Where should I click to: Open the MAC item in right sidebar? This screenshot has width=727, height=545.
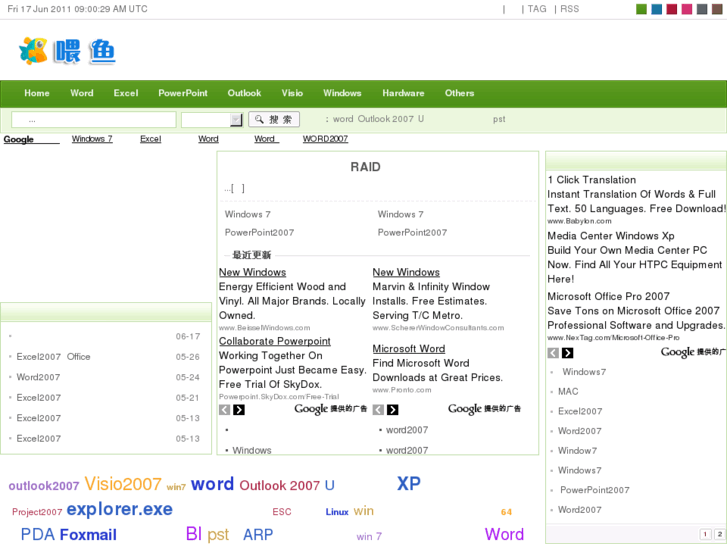[x=568, y=391]
